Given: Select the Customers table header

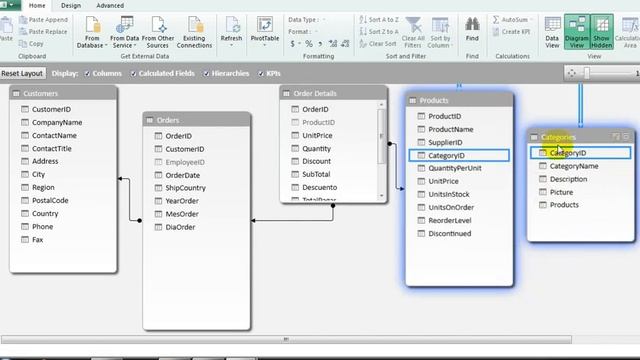Looking at the screenshot, I should (63, 93).
